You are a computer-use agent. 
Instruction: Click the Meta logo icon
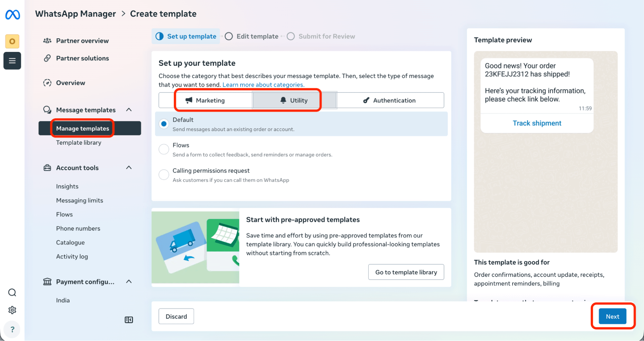pos(13,15)
